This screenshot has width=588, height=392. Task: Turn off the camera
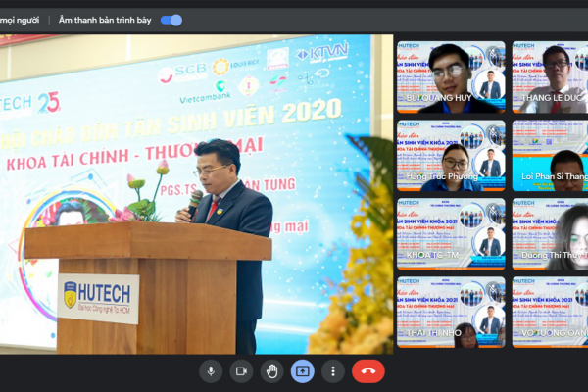click(241, 371)
